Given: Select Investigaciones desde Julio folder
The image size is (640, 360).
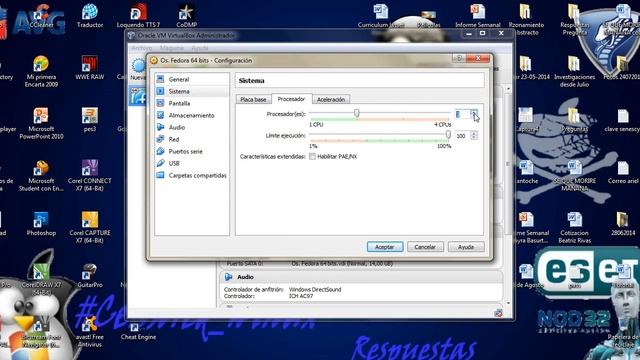Looking at the screenshot, I should (574, 72).
